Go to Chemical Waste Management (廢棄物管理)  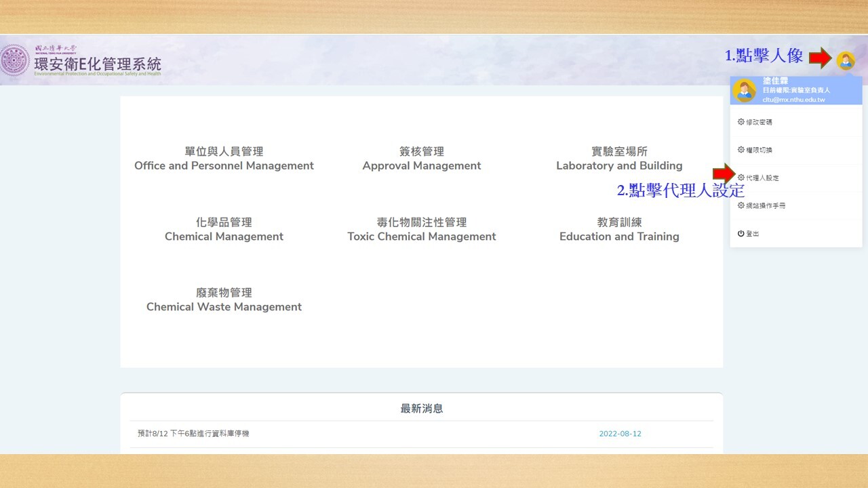point(224,300)
